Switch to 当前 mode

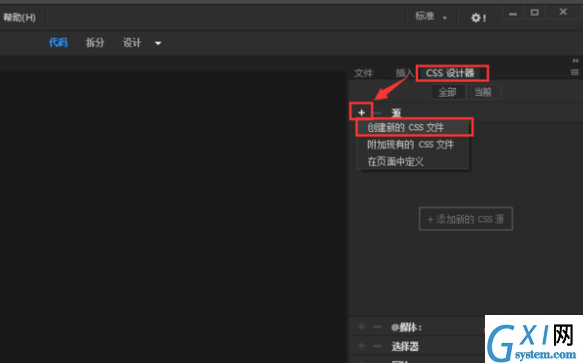click(483, 92)
